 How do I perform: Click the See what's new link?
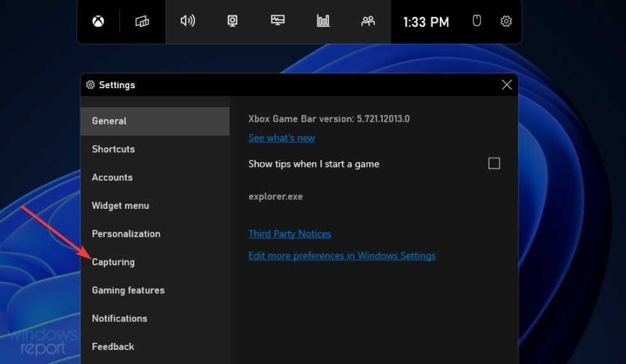[x=282, y=138]
